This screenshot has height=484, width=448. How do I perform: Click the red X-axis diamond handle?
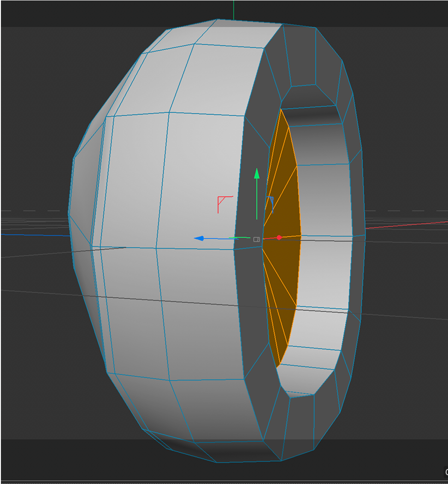click(x=279, y=237)
